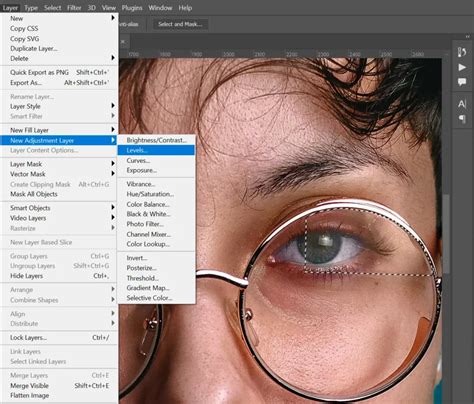474x404 pixels.
Task: Click the Select and Mask button
Action: click(x=180, y=24)
